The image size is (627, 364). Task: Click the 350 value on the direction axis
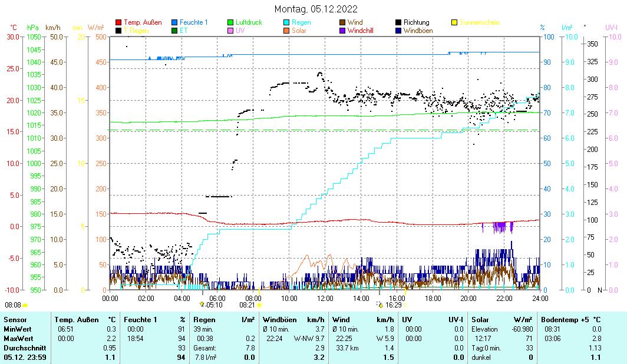tap(592, 44)
